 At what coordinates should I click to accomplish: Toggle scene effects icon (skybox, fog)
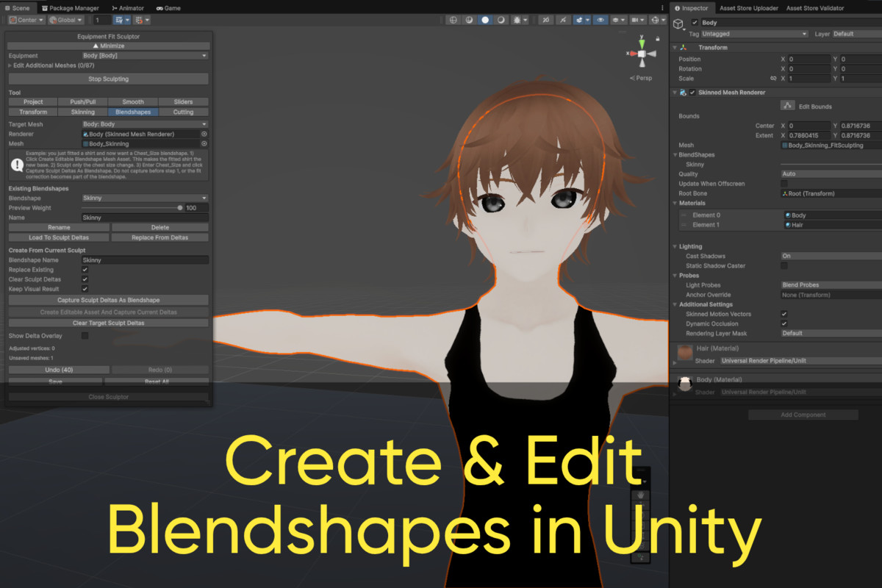pos(579,20)
